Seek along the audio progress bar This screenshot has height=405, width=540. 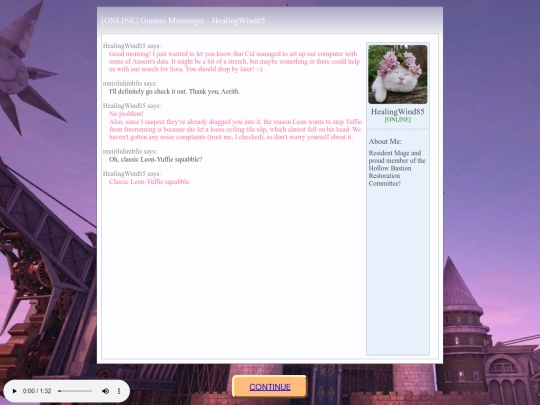click(75, 391)
